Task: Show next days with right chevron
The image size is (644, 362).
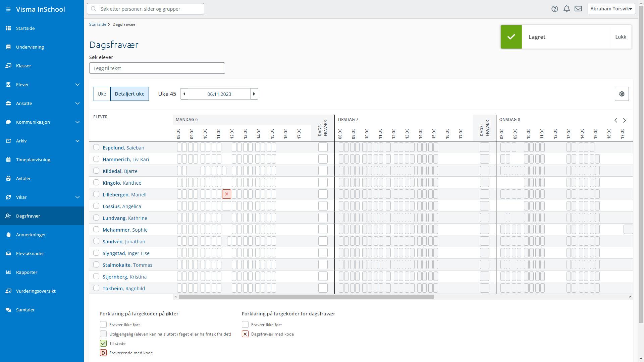Action: [625, 120]
